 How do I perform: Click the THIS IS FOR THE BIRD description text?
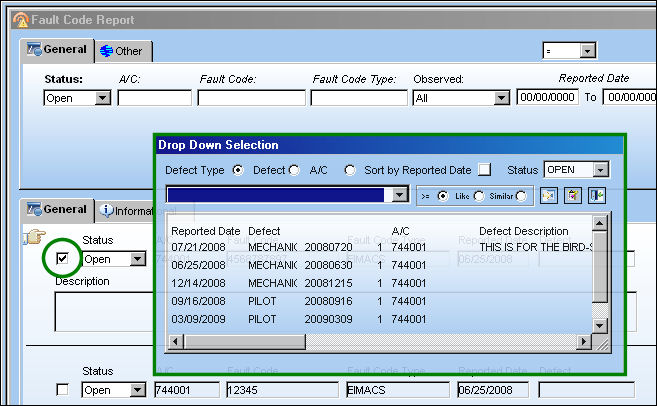point(536,247)
